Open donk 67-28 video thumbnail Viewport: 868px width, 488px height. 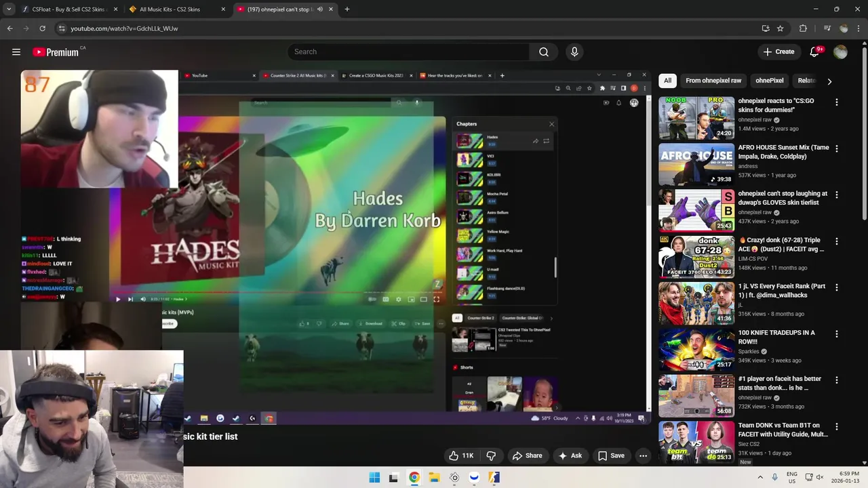click(x=696, y=257)
